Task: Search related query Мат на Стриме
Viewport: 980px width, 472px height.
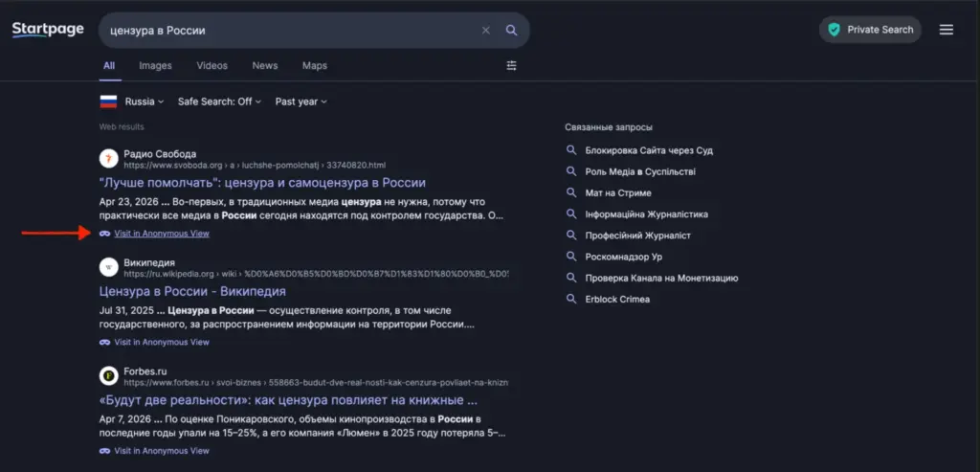Action: [618, 193]
